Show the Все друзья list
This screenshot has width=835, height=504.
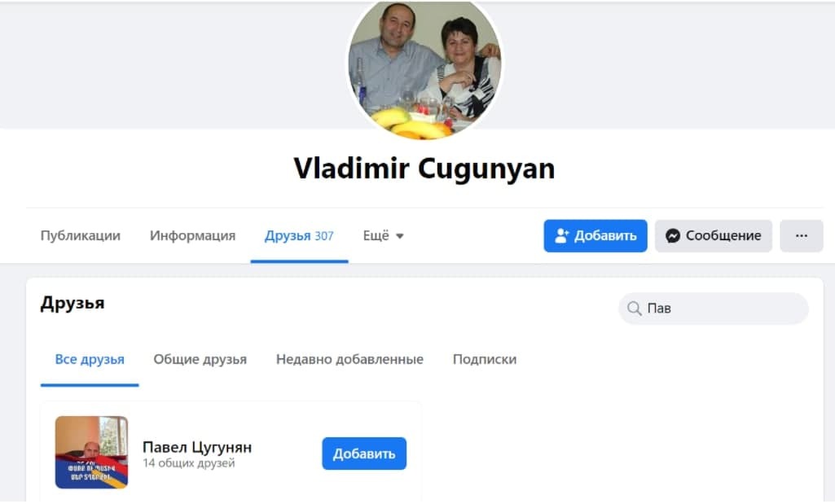point(90,360)
